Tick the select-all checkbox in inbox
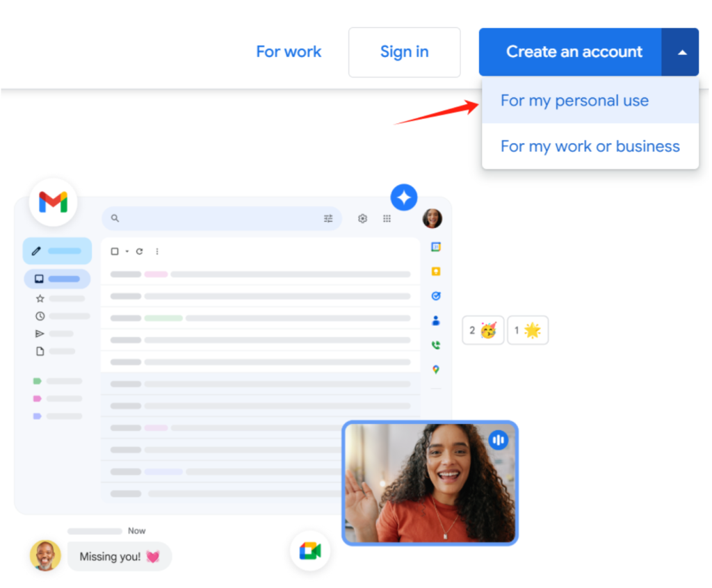 pyautogui.click(x=115, y=252)
